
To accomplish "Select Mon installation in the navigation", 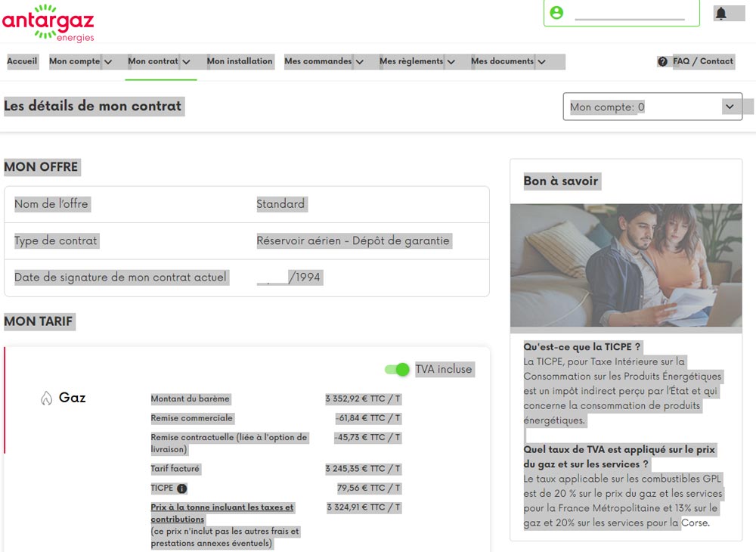I will [x=240, y=61].
